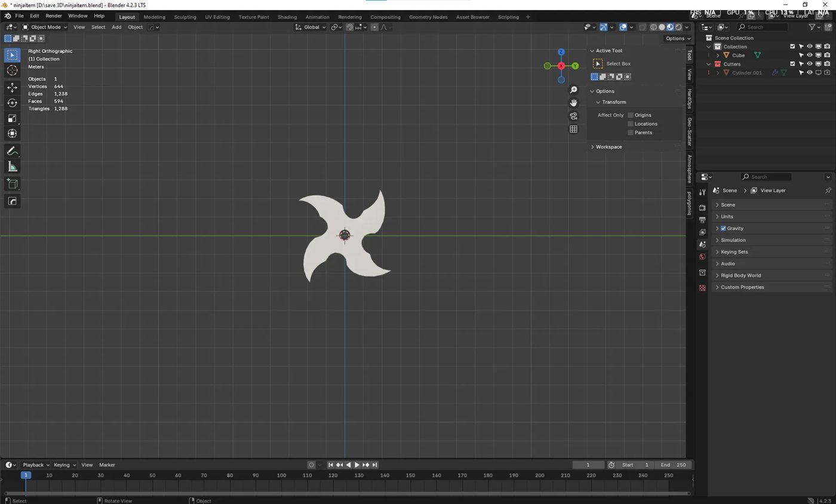Click the zoom view magnifier icon
The width and height of the screenshot is (836, 504).
(x=573, y=90)
